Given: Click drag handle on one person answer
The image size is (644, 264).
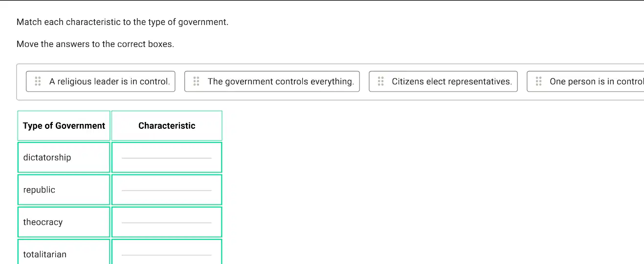Looking at the screenshot, I should [538, 81].
